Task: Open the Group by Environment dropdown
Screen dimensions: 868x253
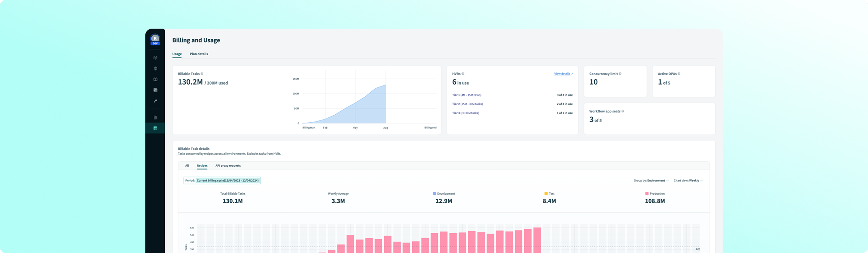Action: click(651, 181)
